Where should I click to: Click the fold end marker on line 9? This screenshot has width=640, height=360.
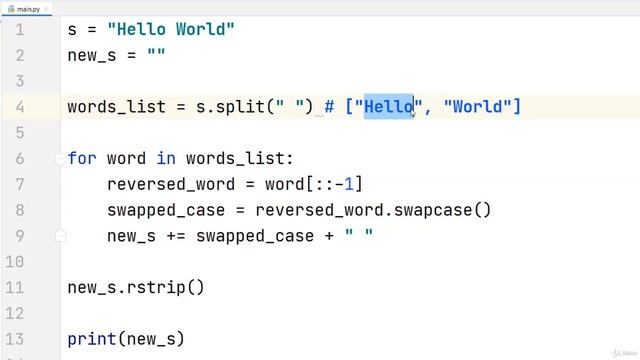60,236
